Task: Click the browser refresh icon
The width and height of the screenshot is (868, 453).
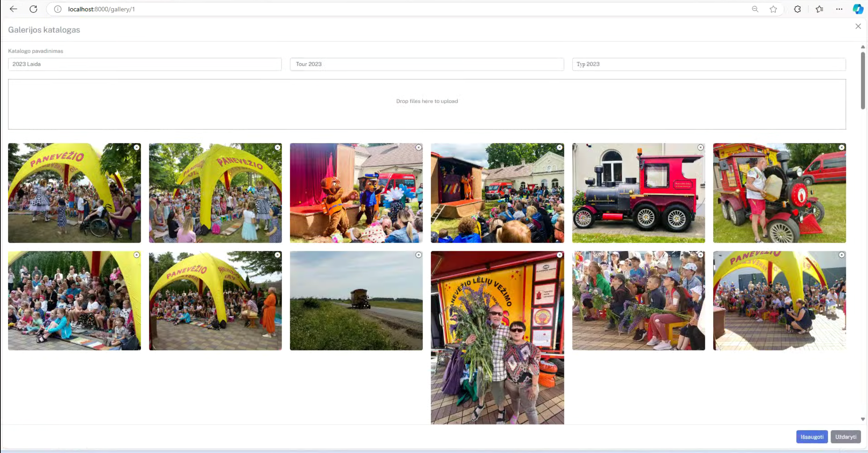Action: (33, 9)
